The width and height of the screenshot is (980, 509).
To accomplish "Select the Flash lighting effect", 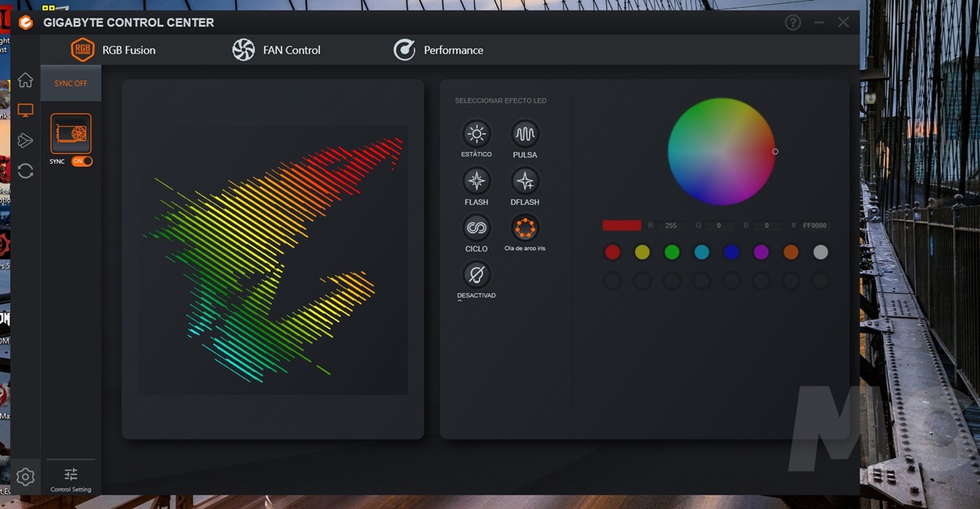I will click(476, 181).
